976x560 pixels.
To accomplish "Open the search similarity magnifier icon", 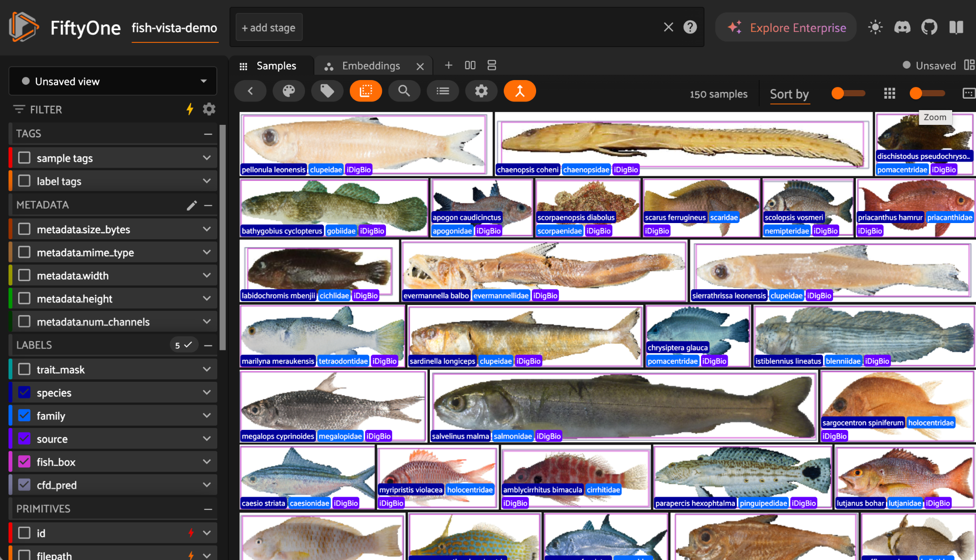I will tap(404, 91).
